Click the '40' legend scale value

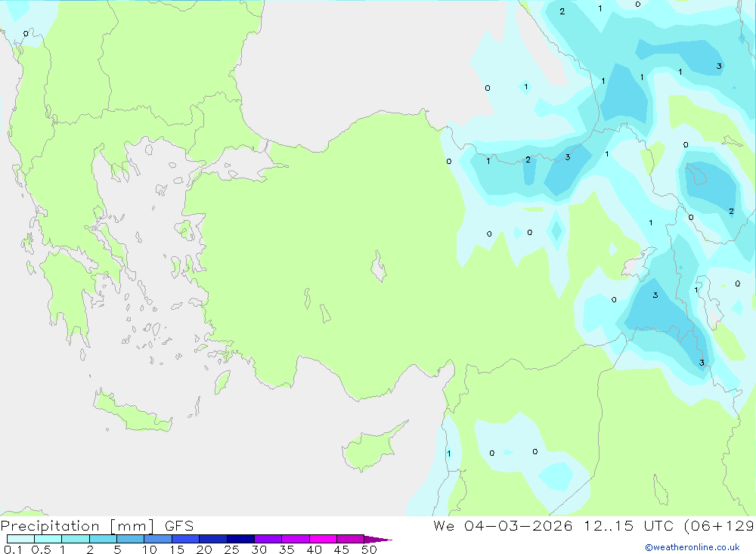tap(314, 549)
